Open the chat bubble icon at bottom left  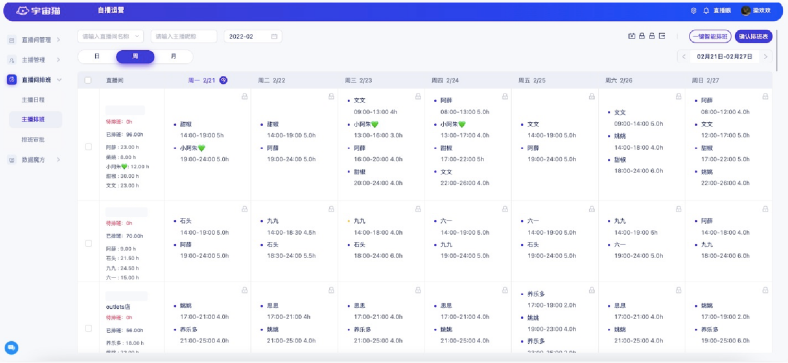(12, 347)
